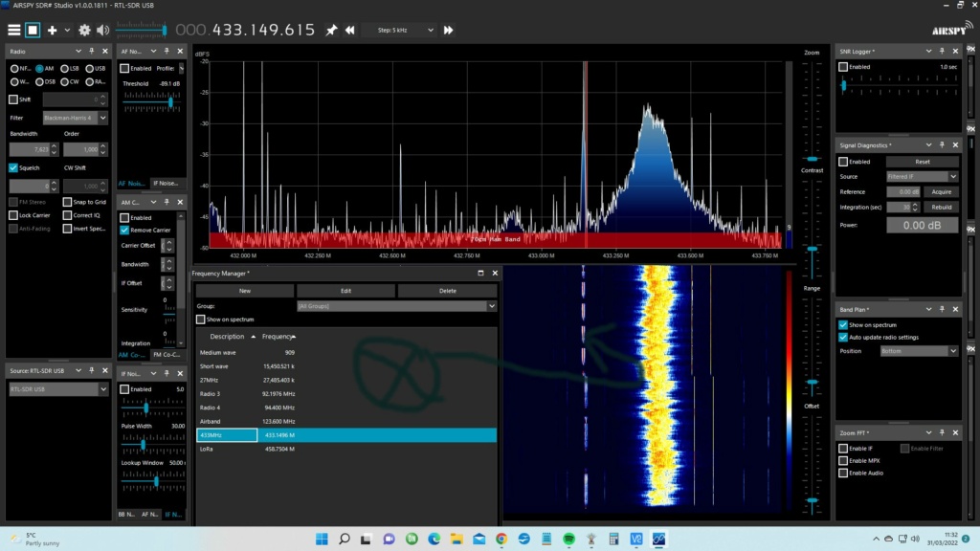980x551 pixels.
Task: Open Spotify from the taskbar
Action: click(x=568, y=539)
